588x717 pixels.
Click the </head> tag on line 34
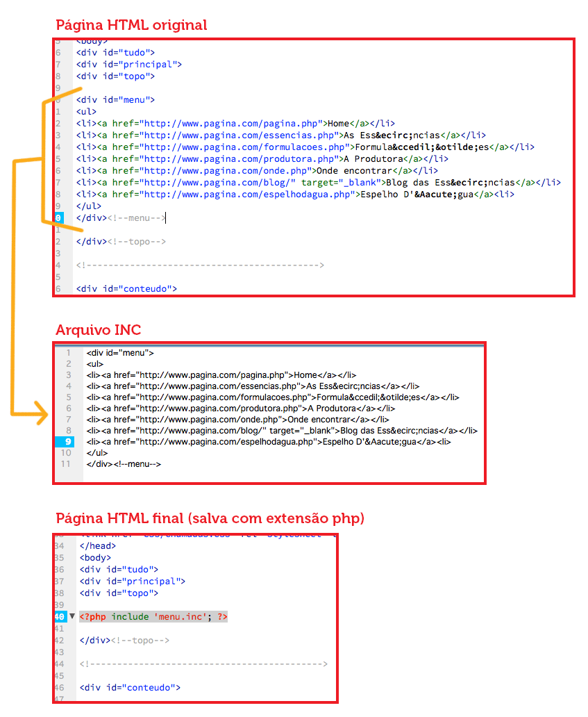pyautogui.click(x=98, y=546)
